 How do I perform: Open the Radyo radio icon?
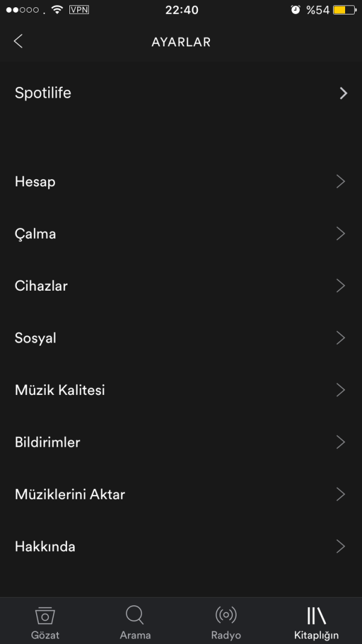click(x=226, y=615)
